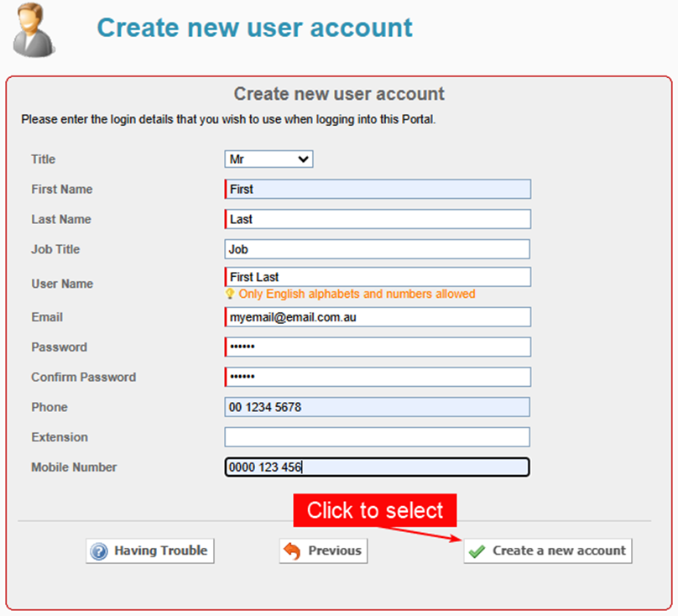Select the Phone number field
The height and width of the screenshot is (616, 678).
pos(378,407)
